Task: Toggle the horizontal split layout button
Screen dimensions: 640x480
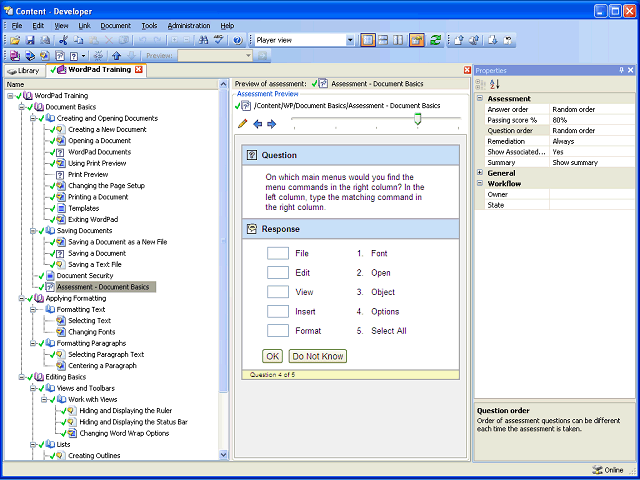Action: tap(383, 40)
